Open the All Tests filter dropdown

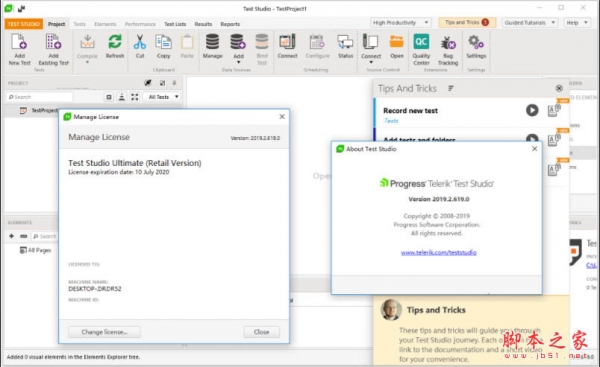click(163, 97)
